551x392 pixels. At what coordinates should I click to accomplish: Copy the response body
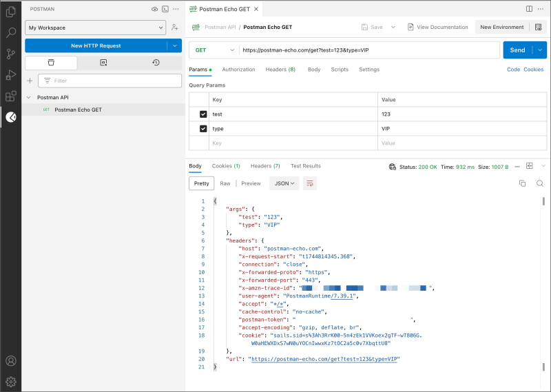click(x=523, y=183)
